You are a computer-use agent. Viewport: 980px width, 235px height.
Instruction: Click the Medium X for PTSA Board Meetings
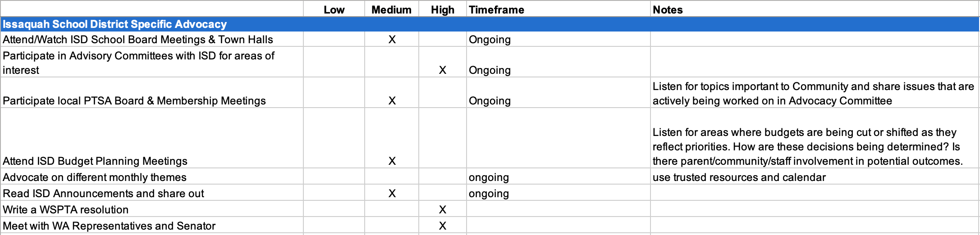click(392, 101)
